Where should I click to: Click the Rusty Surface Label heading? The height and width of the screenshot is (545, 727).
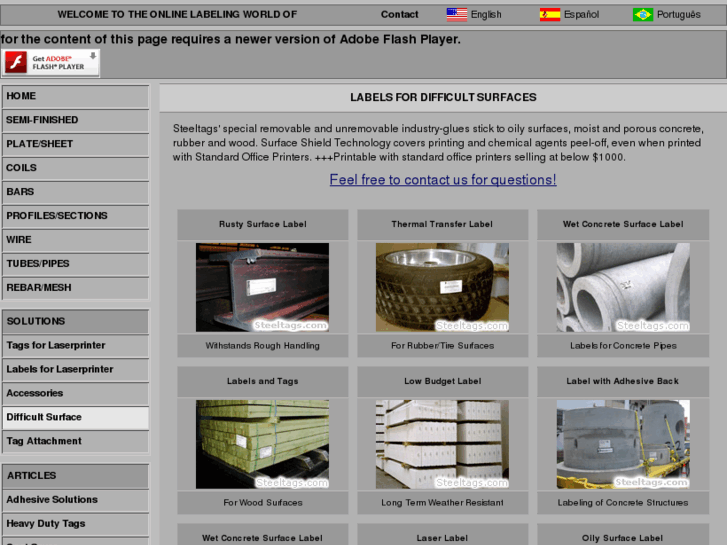click(262, 224)
